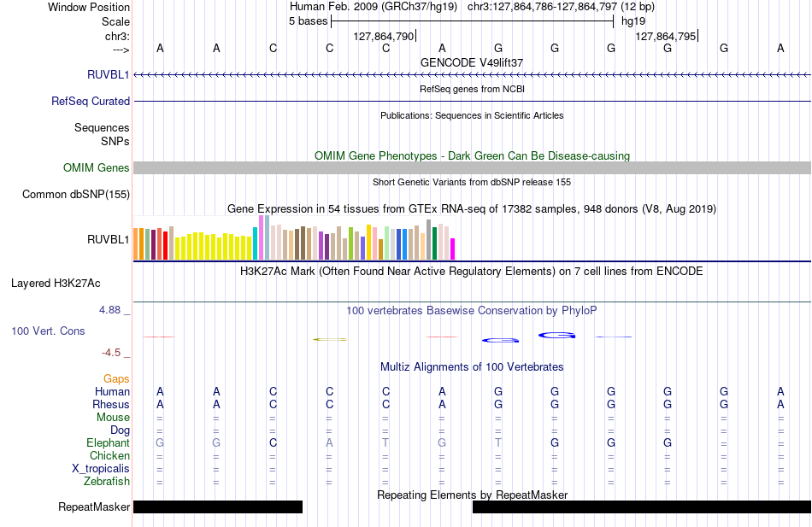Open the RefSeq Curated track label

tap(91, 101)
